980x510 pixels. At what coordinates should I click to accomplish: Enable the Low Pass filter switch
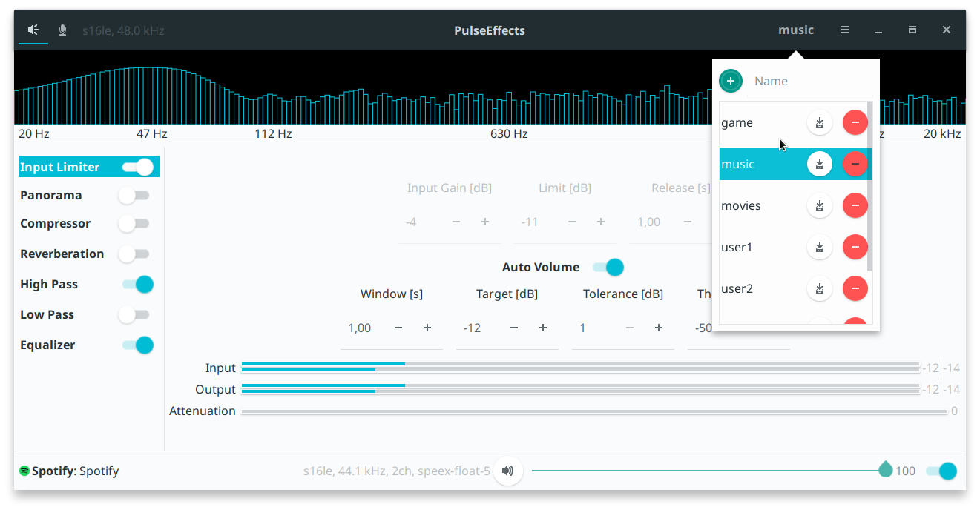[134, 315]
